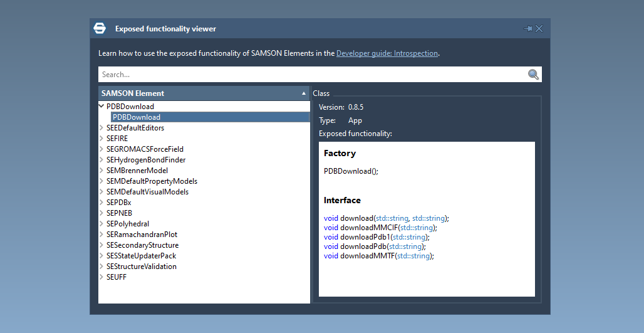Expand the SEEDefaultEditors tree node
The width and height of the screenshot is (644, 333).
[x=101, y=128]
